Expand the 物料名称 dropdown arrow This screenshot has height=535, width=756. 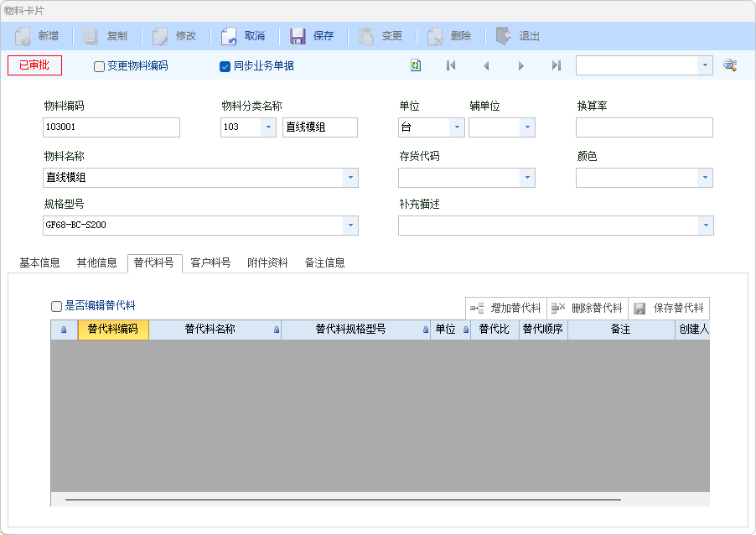coord(350,178)
